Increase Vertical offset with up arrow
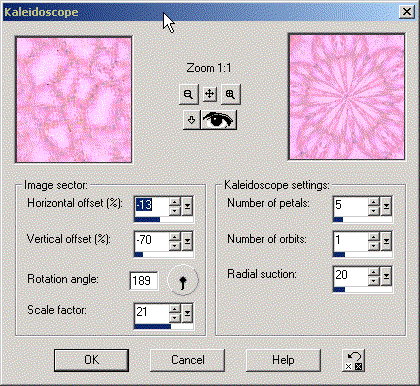420x386 pixels. click(x=175, y=237)
